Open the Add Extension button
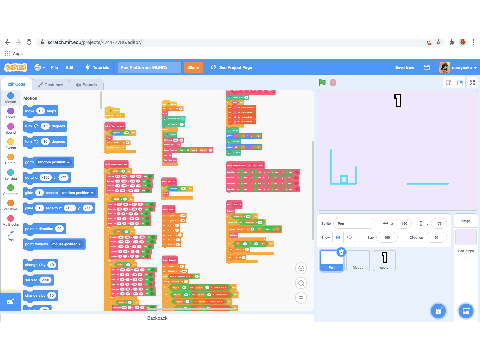Screen dimensions: 480x360 click(10, 302)
